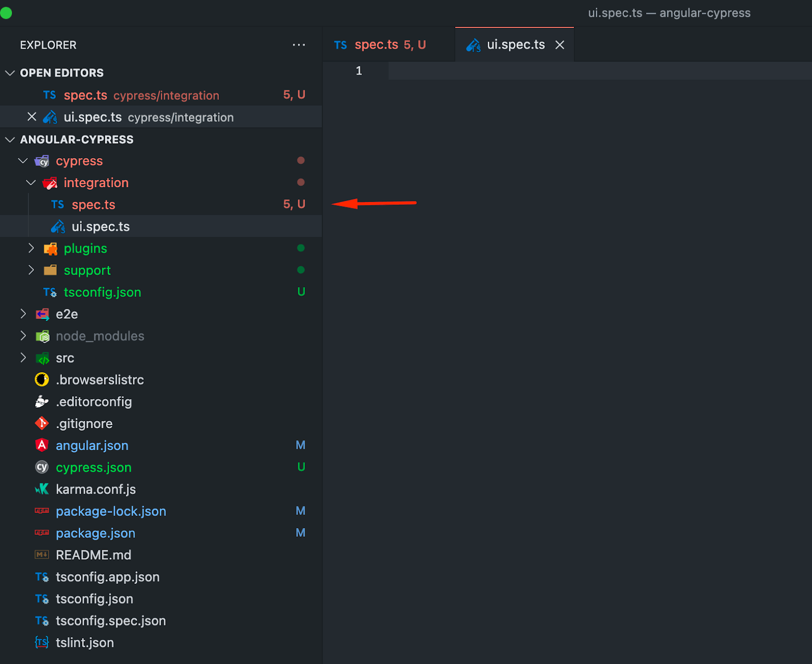This screenshot has width=812, height=664.
Task: Select the ui.spec.ts editor tab
Action: pyautogui.click(x=515, y=45)
